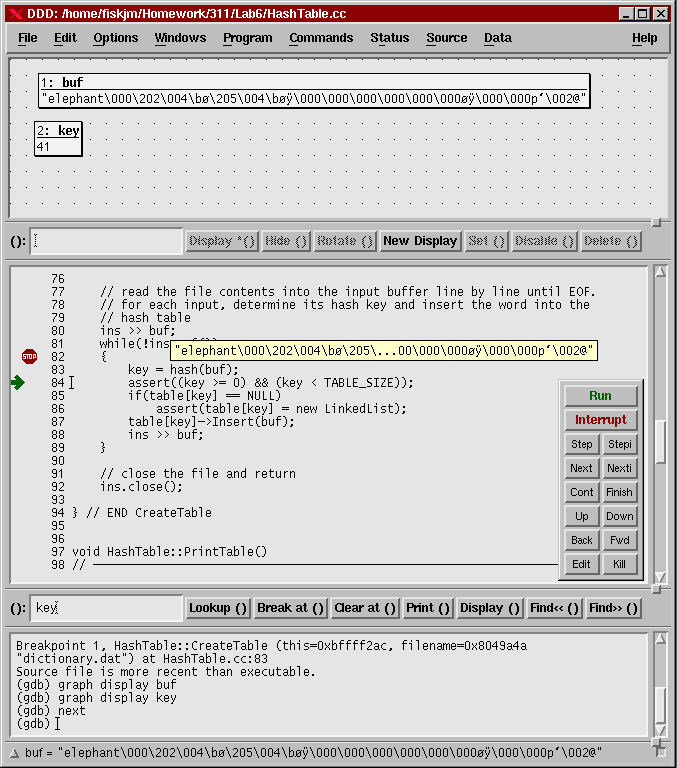Click the Lookup () button
The width and height of the screenshot is (677, 768).
217,608
